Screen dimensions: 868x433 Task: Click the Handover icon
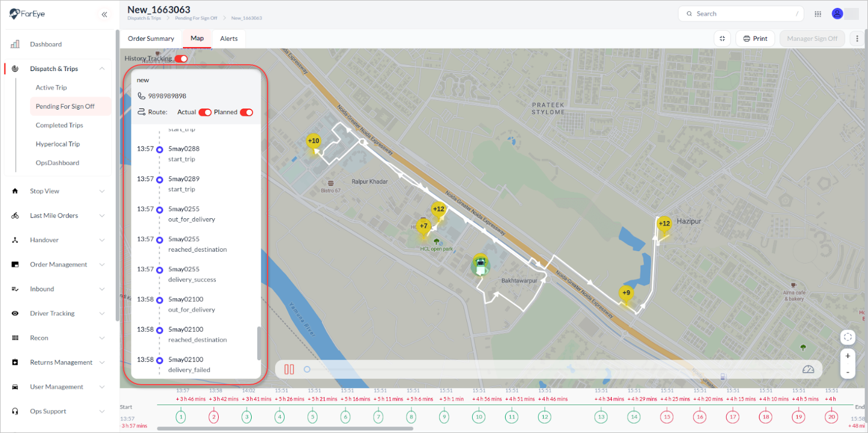pos(15,240)
